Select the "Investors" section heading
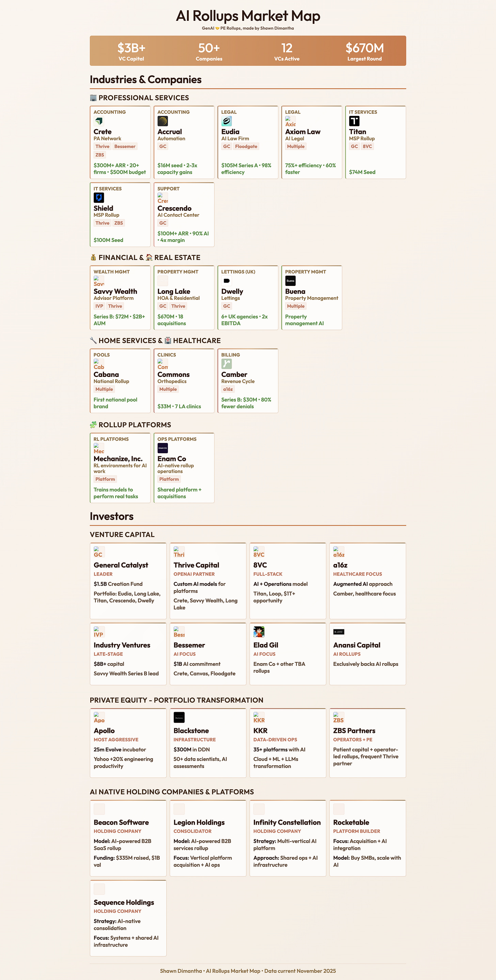This screenshot has height=980, width=496. coord(112,516)
